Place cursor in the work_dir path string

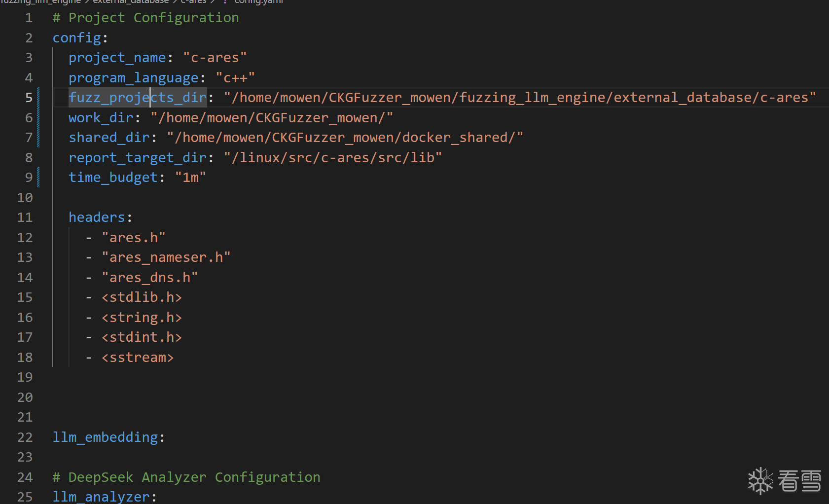(271, 118)
